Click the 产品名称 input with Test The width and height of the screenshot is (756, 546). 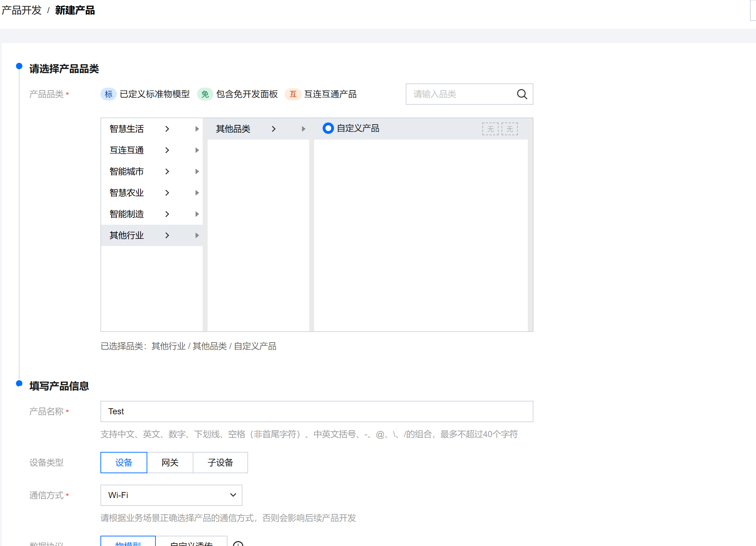point(316,411)
